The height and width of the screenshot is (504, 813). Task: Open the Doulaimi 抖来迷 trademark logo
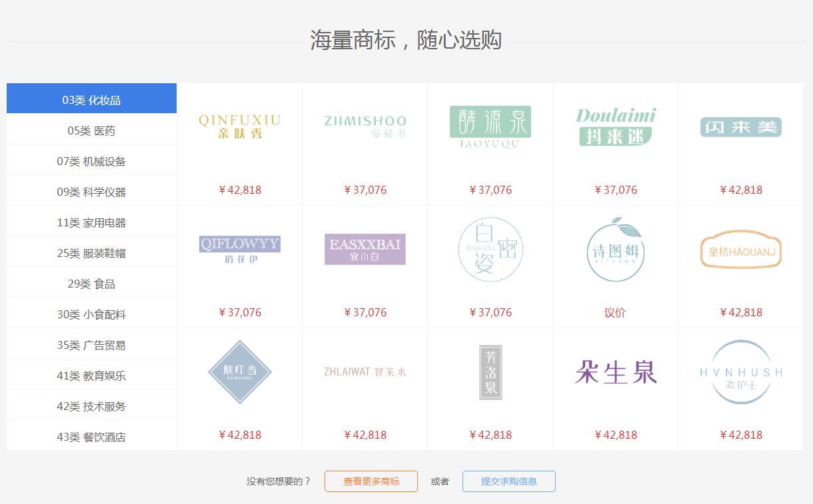click(616, 126)
